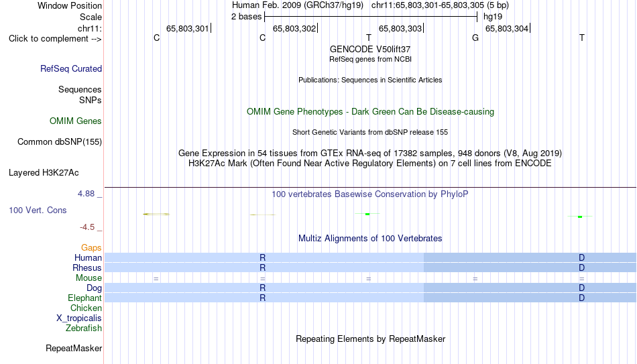Click the R amino acid in Elephant row
Screen dimensions: 637x364
(x=262, y=298)
